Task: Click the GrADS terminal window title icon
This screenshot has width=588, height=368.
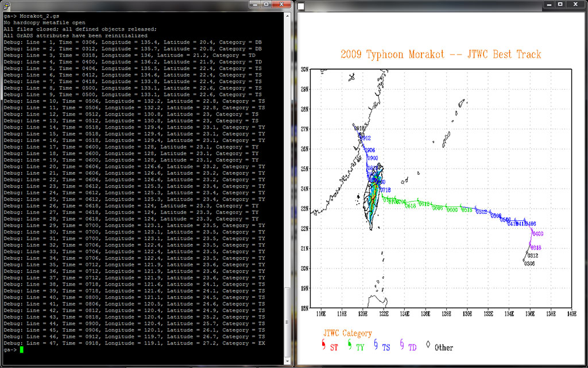Action: click(6, 5)
